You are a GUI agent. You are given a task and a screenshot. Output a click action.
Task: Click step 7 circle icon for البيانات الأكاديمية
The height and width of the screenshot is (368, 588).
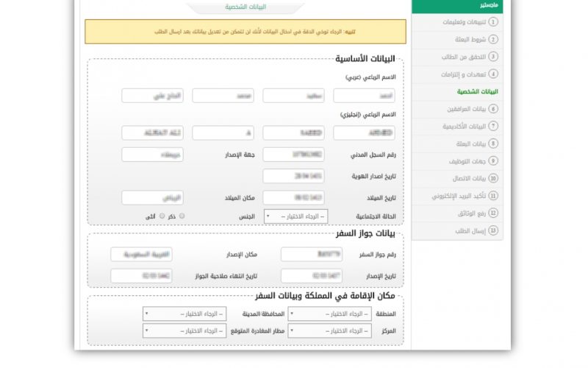pos(493,126)
